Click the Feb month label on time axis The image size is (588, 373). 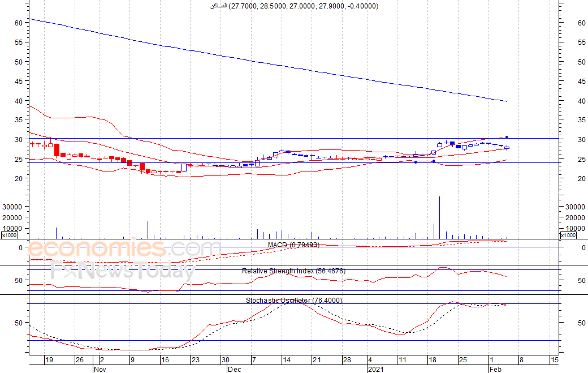pos(495,369)
